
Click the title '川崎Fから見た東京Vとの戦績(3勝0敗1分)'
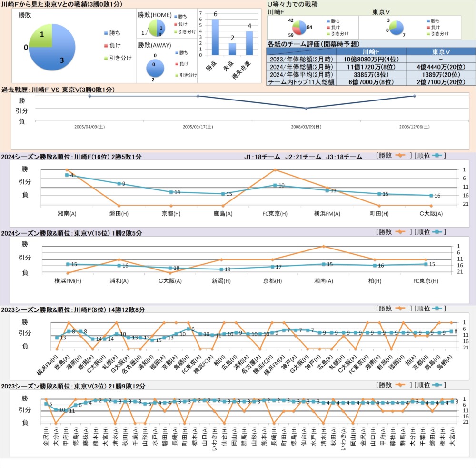click(x=62, y=4)
